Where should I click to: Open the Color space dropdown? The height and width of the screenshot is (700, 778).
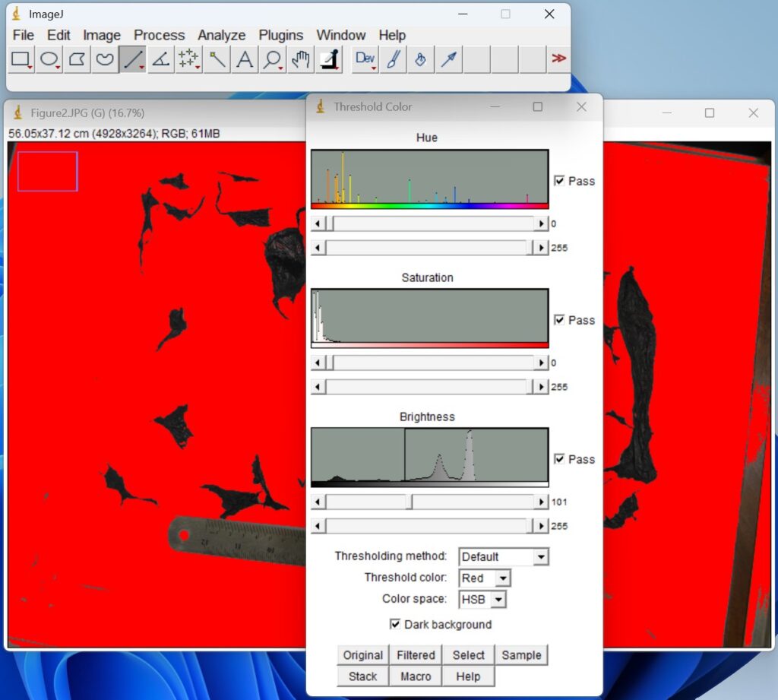click(498, 600)
